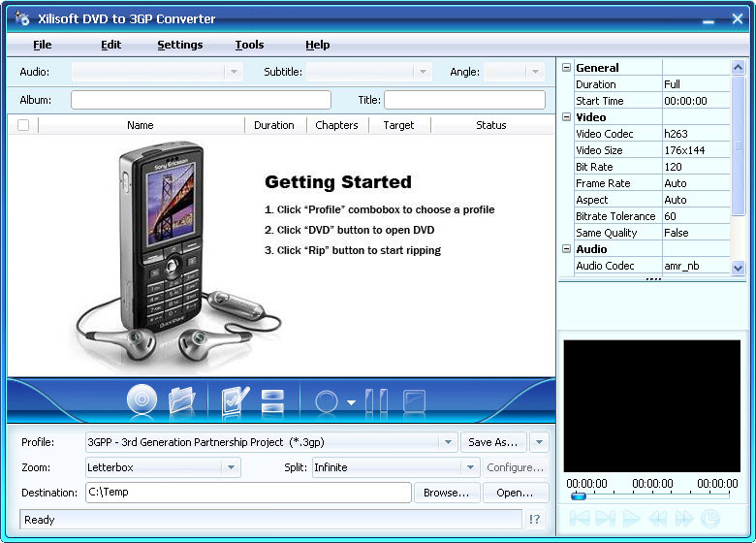Screen dimensions: 756x543
Task: Click the Album input field
Action: tap(201, 100)
